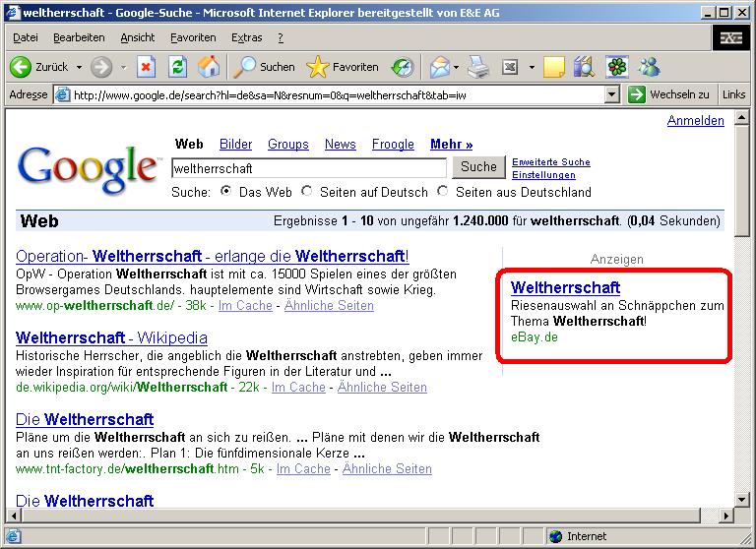The height and width of the screenshot is (549, 756).
Task: Click the Links toolbar label
Action: pos(733,94)
